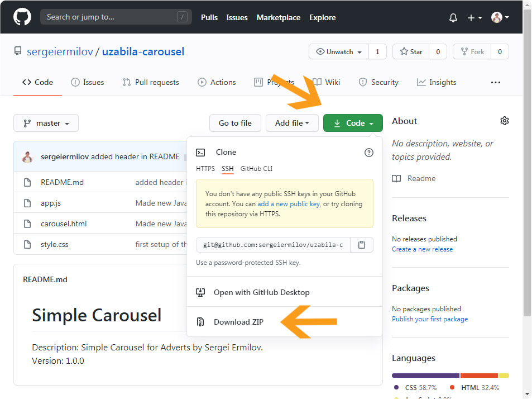Open repository settings gear next to About
532x399 pixels.
(x=505, y=121)
